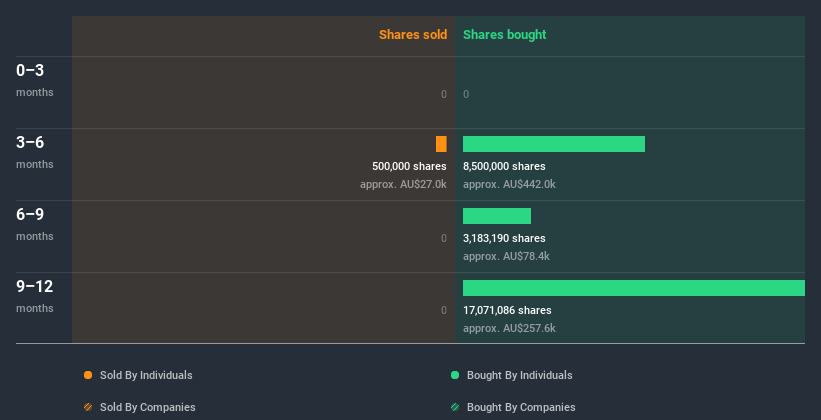Click the Shares bought column header
The height and width of the screenshot is (420, 821).
click(505, 35)
